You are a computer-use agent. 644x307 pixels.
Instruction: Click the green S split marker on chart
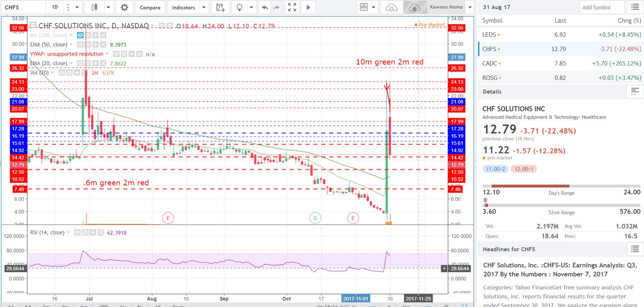(316, 218)
